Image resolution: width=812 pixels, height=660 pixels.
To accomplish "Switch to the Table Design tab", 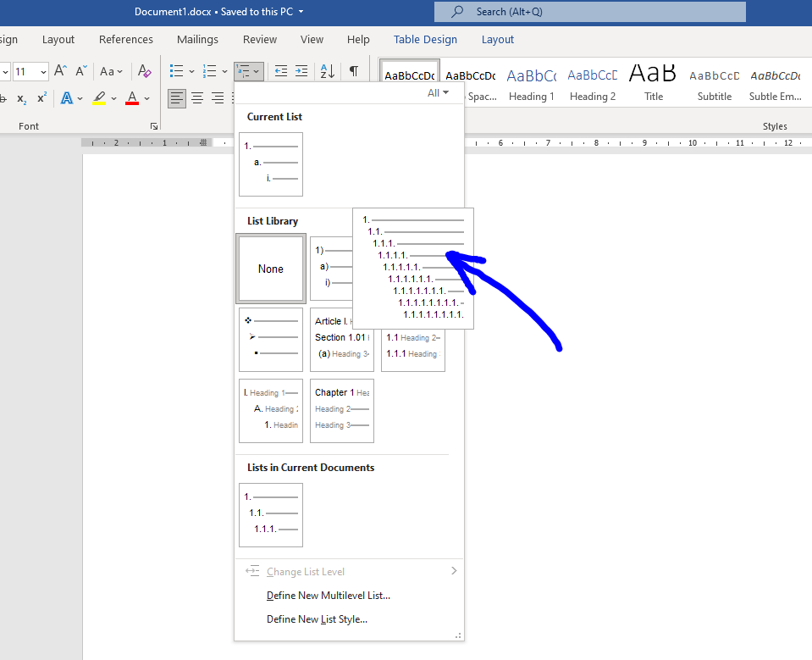I will pyautogui.click(x=425, y=39).
